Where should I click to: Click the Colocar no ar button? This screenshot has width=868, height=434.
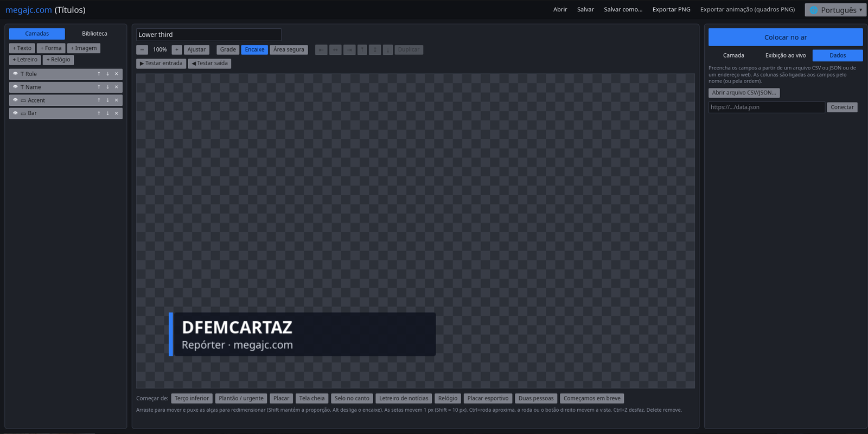(x=786, y=37)
